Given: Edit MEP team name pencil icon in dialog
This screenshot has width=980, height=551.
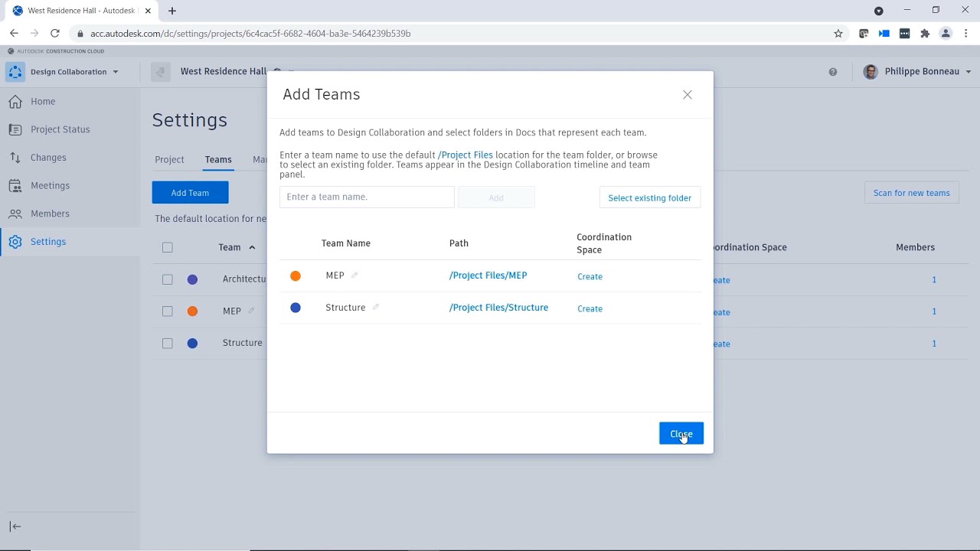Looking at the screenshot, I should pos(354,275).
